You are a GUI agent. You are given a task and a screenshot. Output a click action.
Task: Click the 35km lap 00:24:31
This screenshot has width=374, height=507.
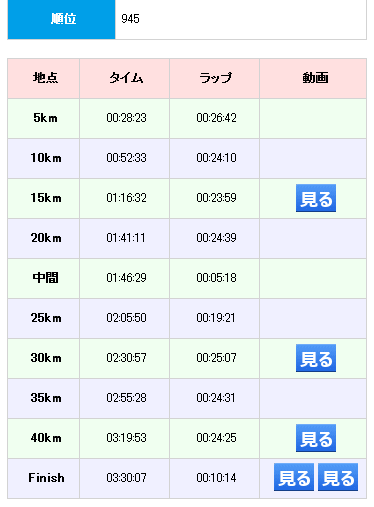click(x=216, y=398)
